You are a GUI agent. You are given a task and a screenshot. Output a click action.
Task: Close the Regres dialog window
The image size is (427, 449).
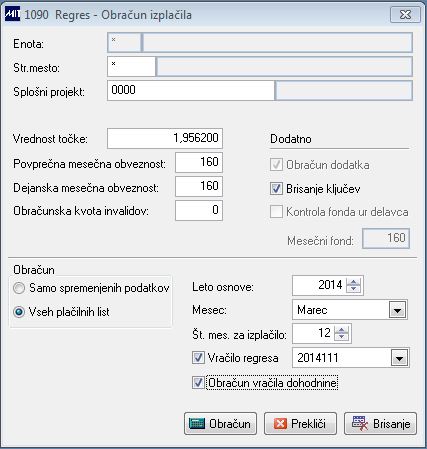pos(405,15)
